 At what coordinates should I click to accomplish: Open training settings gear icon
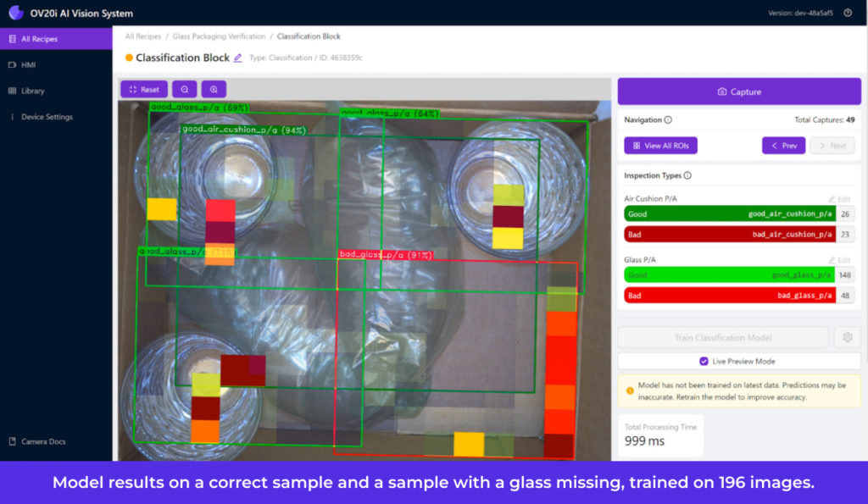click(x=848, y=337)
